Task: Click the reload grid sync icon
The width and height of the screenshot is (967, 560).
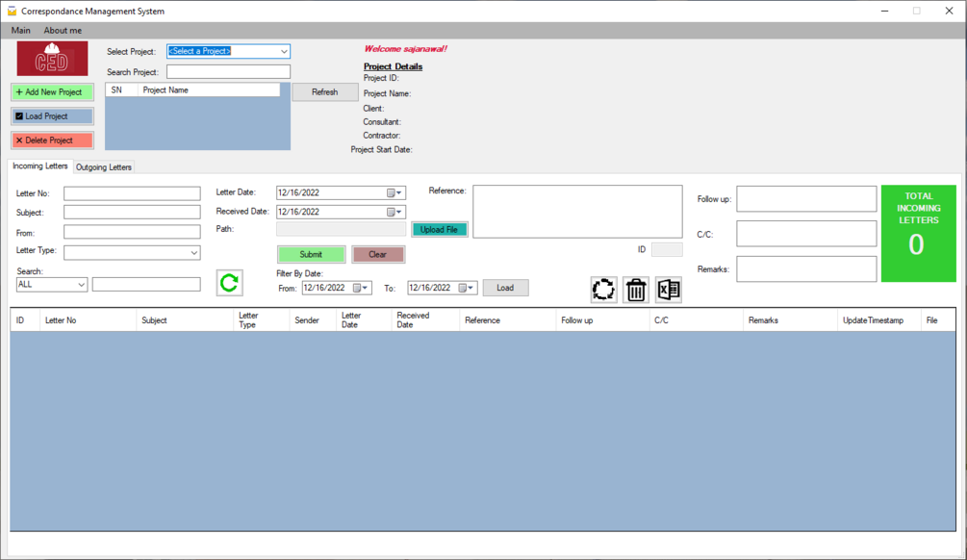Action: [605, 289]
